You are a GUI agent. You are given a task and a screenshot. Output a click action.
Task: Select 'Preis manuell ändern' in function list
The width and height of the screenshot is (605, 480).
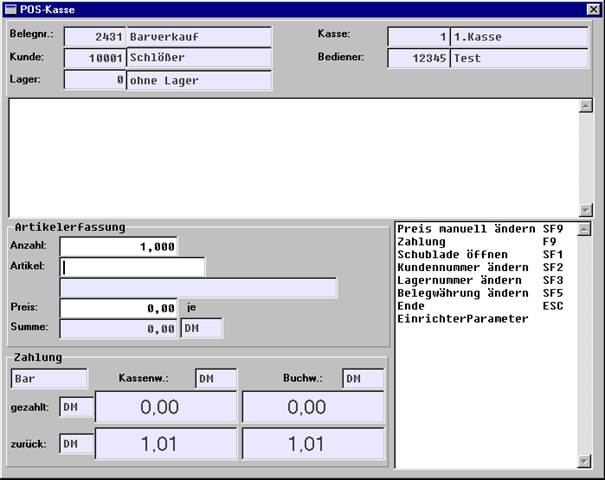[x=480, y=229]
